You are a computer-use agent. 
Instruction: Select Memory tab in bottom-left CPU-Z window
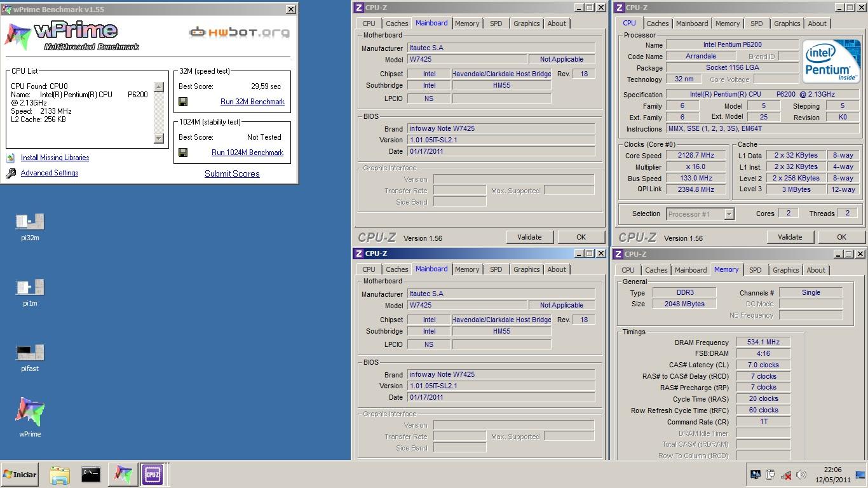point(467,269)
